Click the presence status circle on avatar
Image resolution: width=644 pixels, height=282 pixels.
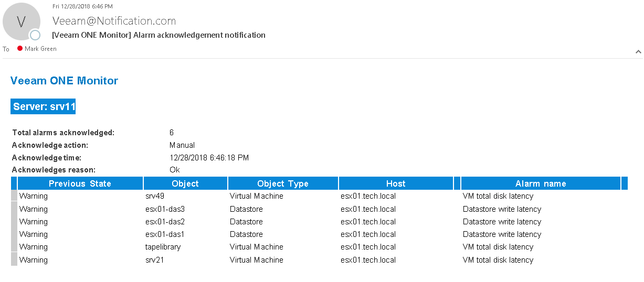coord(35,35)
